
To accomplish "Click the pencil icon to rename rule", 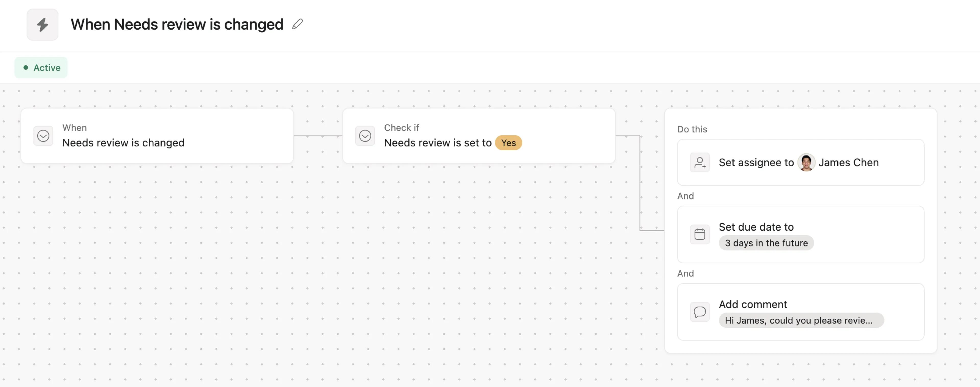I will click(x=298, y=24).
